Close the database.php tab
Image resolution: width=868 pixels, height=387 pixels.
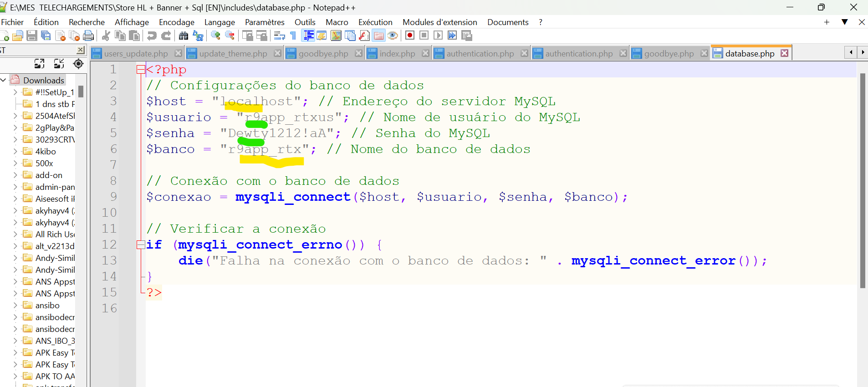(x=784, y=53)
